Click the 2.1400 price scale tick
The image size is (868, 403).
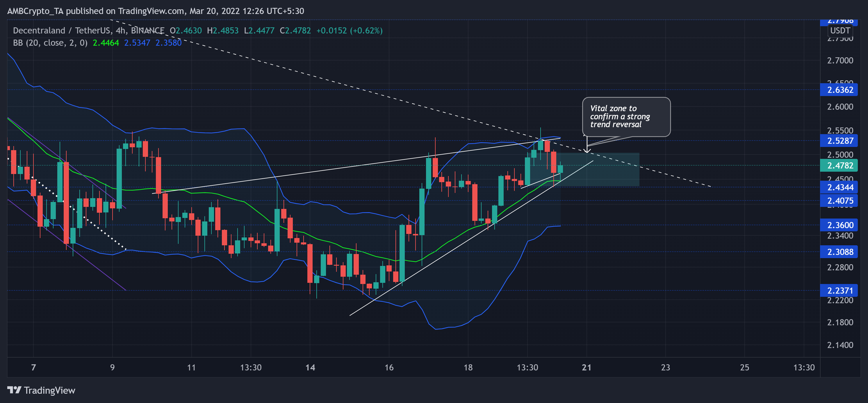[840, 345]
